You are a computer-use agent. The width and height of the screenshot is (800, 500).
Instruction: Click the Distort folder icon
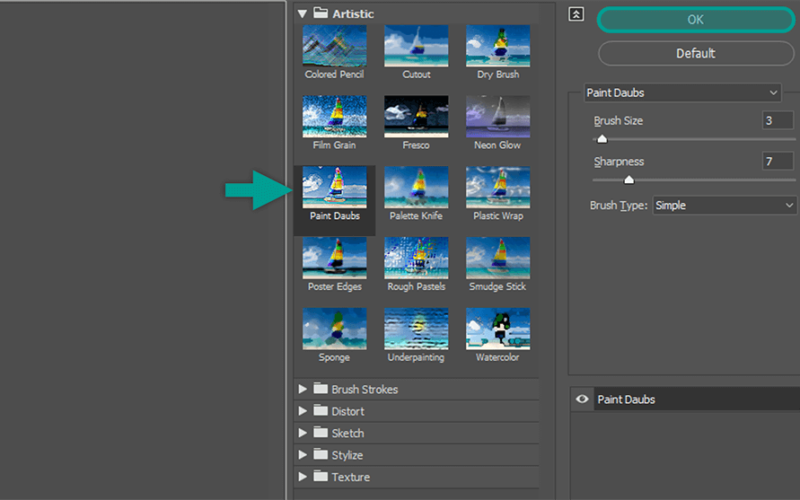point(320,410)
